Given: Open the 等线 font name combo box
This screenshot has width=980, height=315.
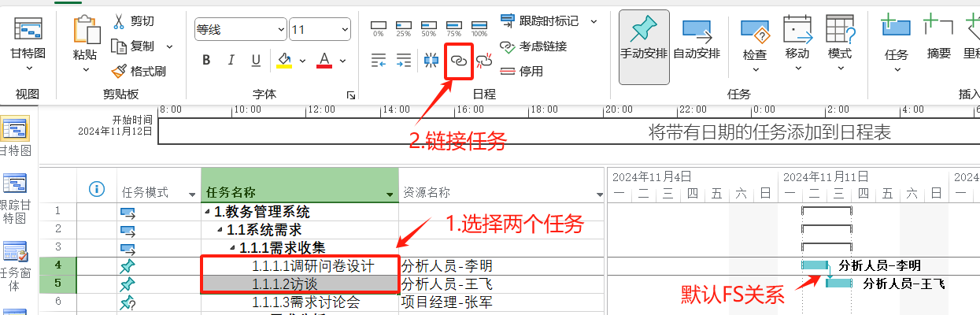Looking at the screenshot, I should (x=240, y=30).
